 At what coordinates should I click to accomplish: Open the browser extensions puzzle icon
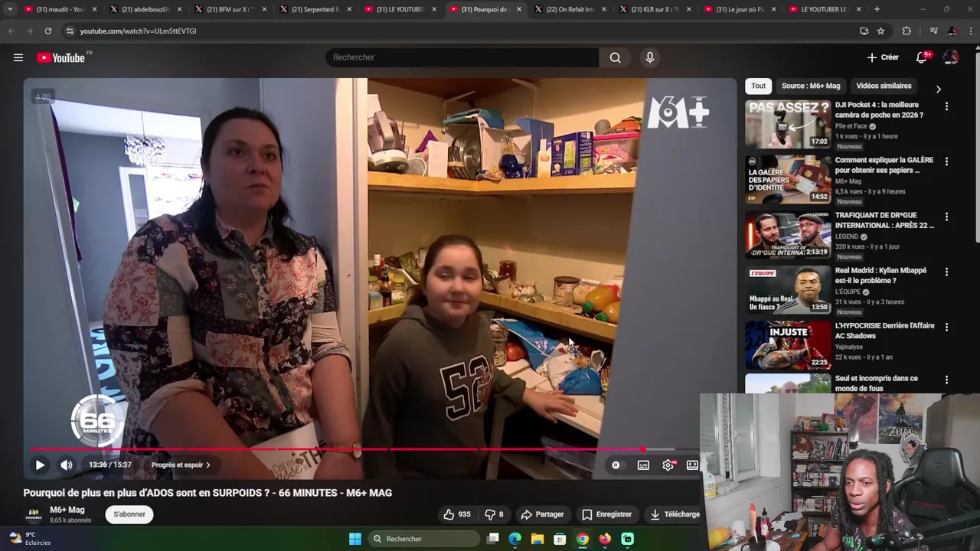pos(906,31)
